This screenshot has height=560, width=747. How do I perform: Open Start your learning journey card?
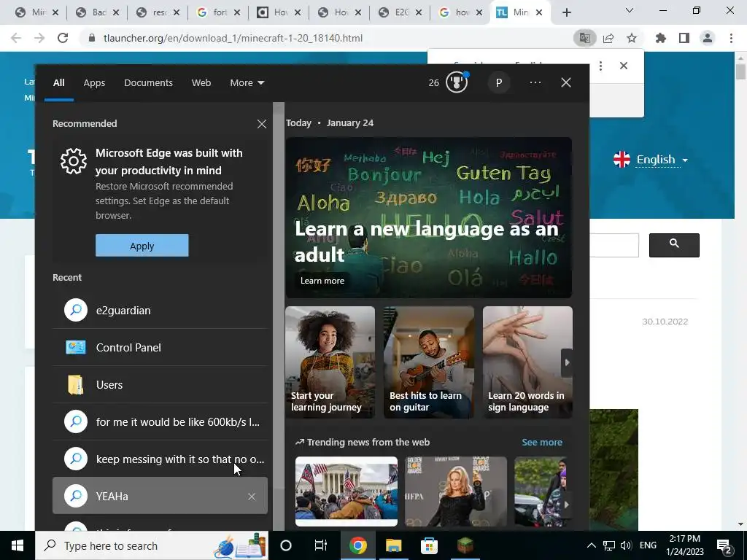click(x=330, y=362)
